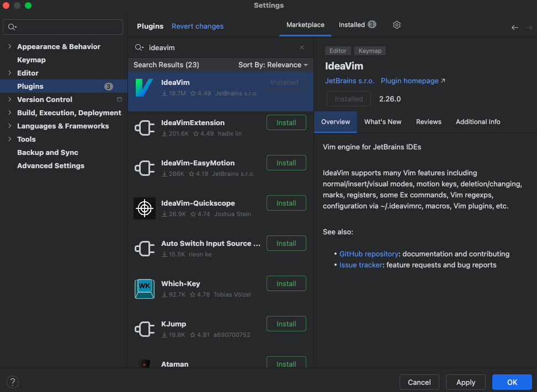Navigate forward with the right arrow

[x=529, y=28]
